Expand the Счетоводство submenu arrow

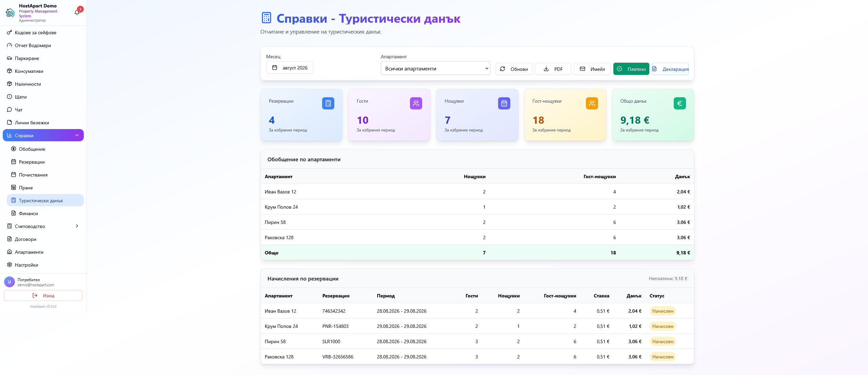click(x=77, y=226)
